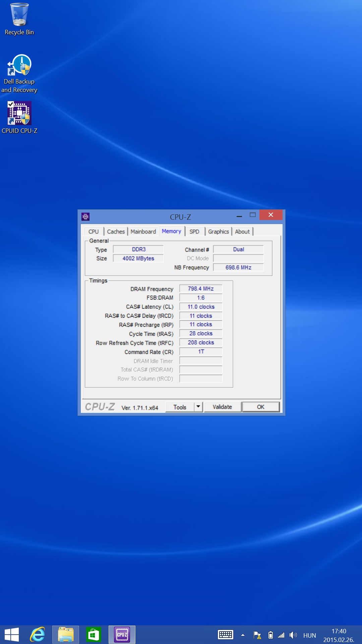Click the OK button
Screen dimensions: 362x644
pyautogui.click(x=260, y=407)
